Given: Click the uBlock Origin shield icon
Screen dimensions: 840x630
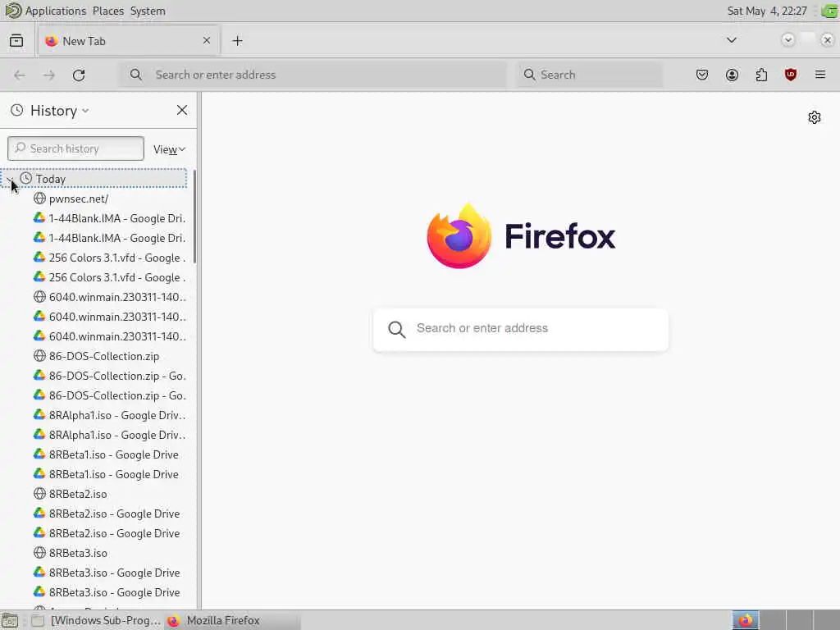Looking at the screenshot, I should (790, 75).
